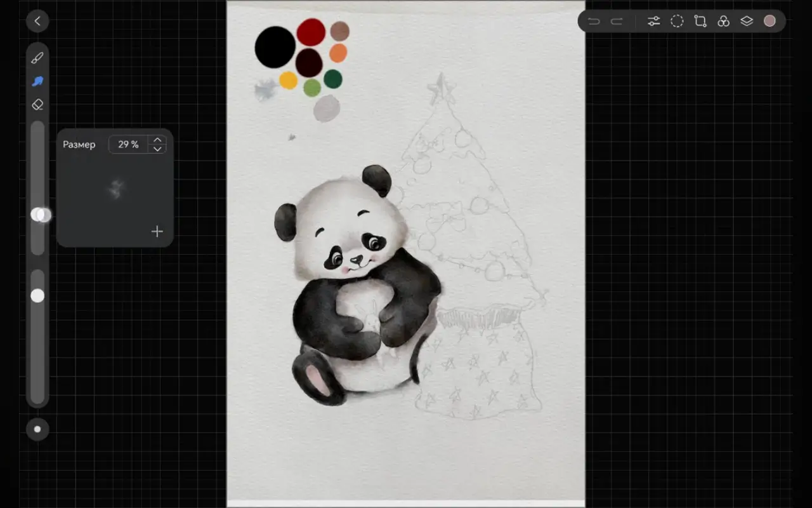This screenshot has height=508, width=812.
Task: Increase brush size with up arrow
Action: point(157,140)
